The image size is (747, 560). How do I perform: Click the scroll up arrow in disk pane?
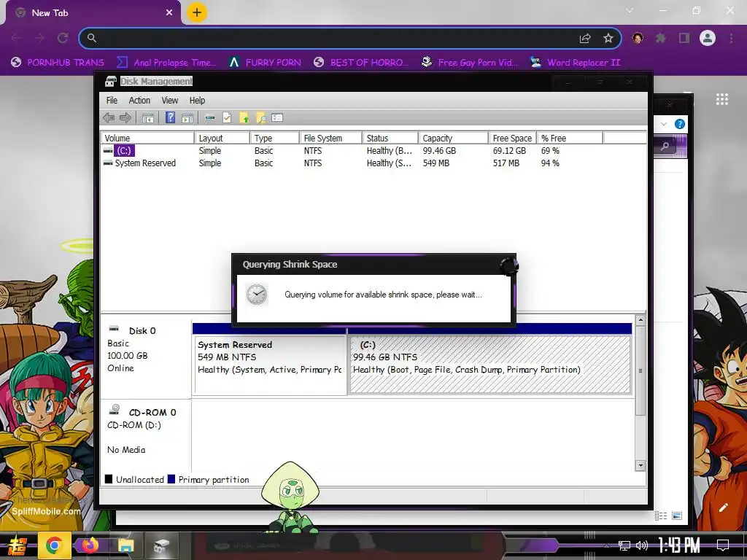coord(640,321)
